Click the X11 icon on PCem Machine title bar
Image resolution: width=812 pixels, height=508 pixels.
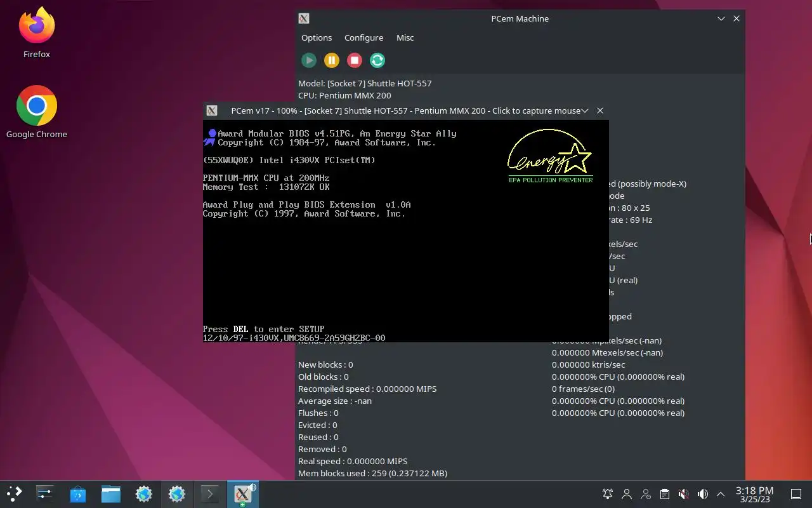pos(304,18)
